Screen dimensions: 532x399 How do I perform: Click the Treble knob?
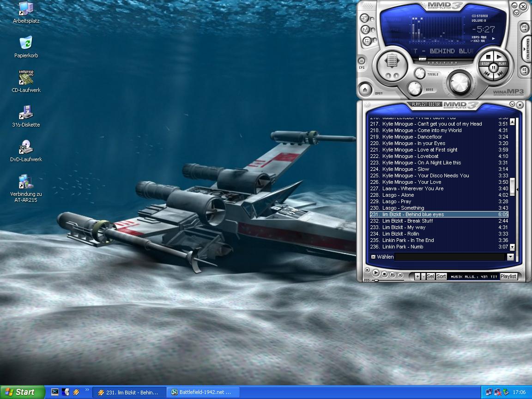click(420, 73)
